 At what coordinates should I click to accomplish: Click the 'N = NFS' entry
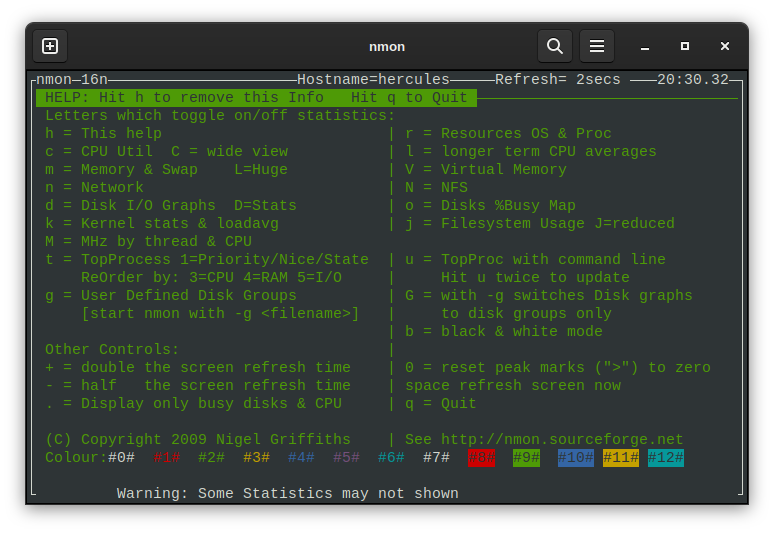click(x=436, y=188)
